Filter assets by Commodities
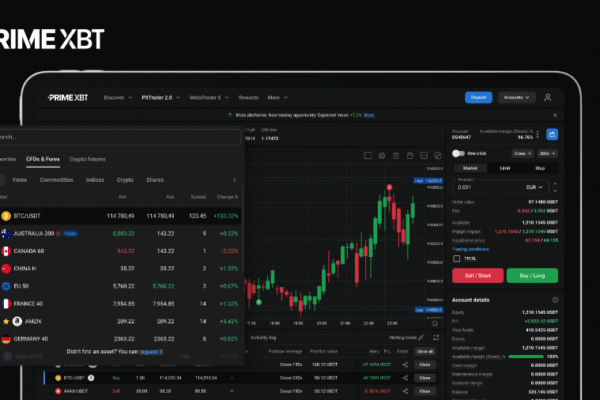The height and width of the screenshot is (400, 600). pos(56,180)
